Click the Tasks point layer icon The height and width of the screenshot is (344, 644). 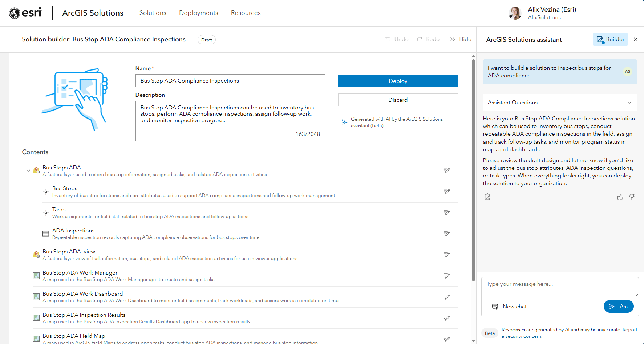click(46, 213)
